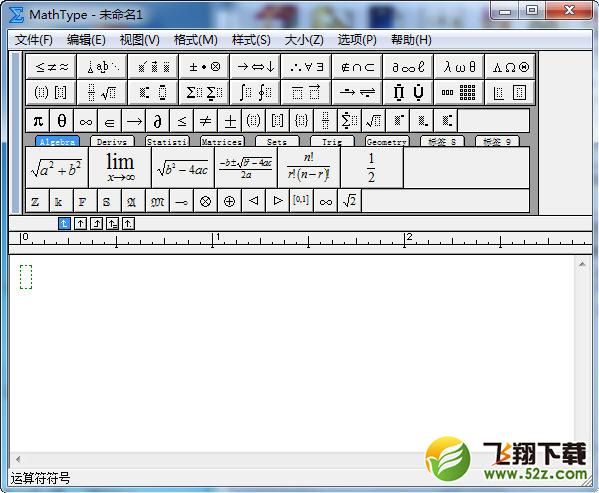This screenshot has width=599, height=493.
Task: Open the 视图(V) menu
Action: tap(139, 40)
